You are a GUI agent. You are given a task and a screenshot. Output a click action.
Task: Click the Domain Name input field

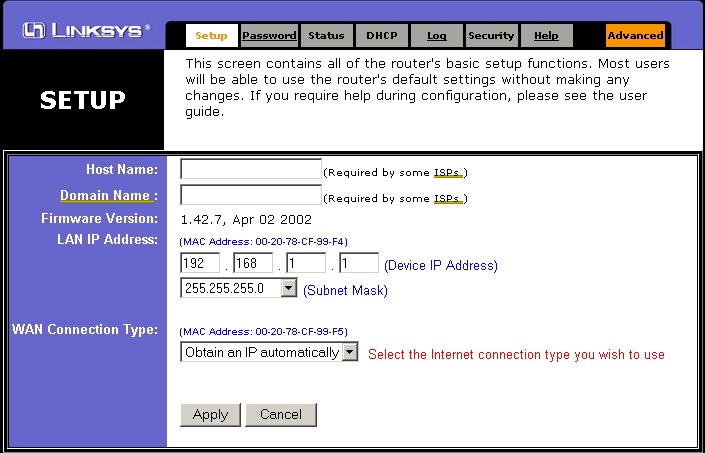251,195
